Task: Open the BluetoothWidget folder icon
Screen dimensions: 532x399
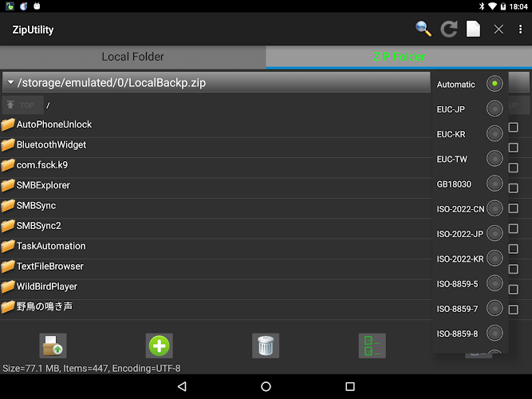Action: tap(8, 145)
